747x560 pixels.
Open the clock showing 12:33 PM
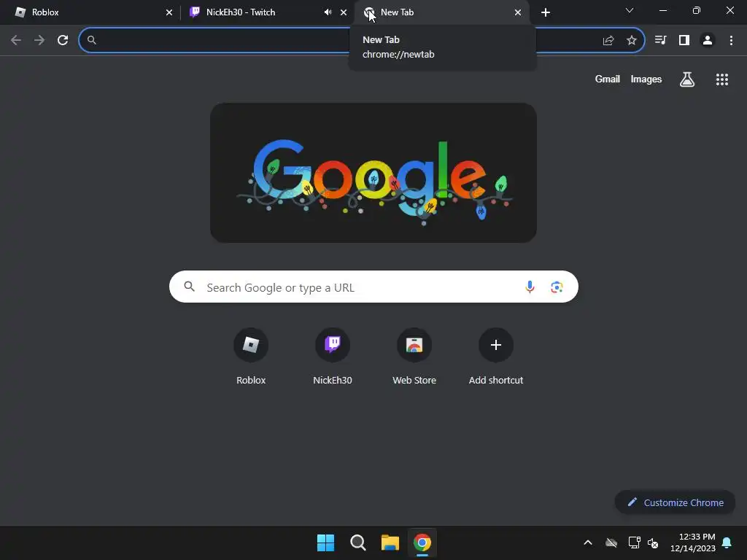(x=693, y=542)
